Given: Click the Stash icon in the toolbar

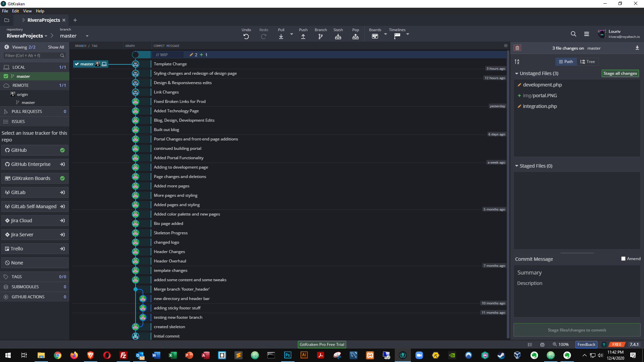Looking at the screenshot, I should (338, 36).
